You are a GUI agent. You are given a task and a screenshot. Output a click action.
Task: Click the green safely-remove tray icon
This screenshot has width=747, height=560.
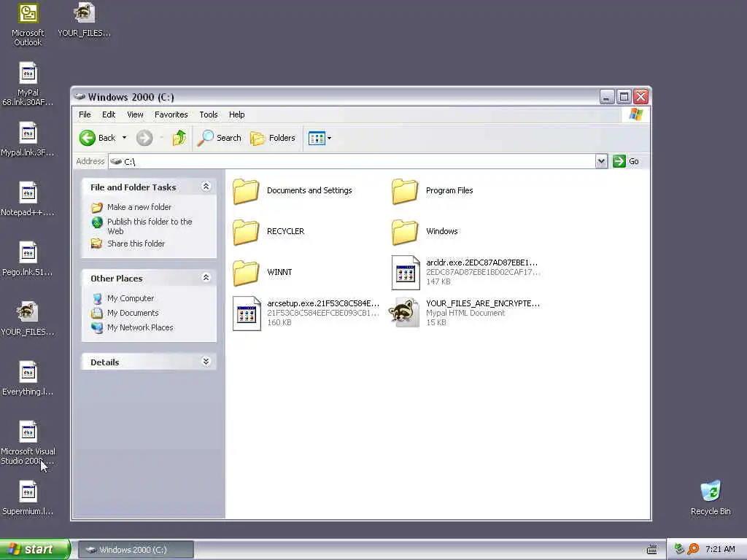pyautogui.click(x=679, y=550)
